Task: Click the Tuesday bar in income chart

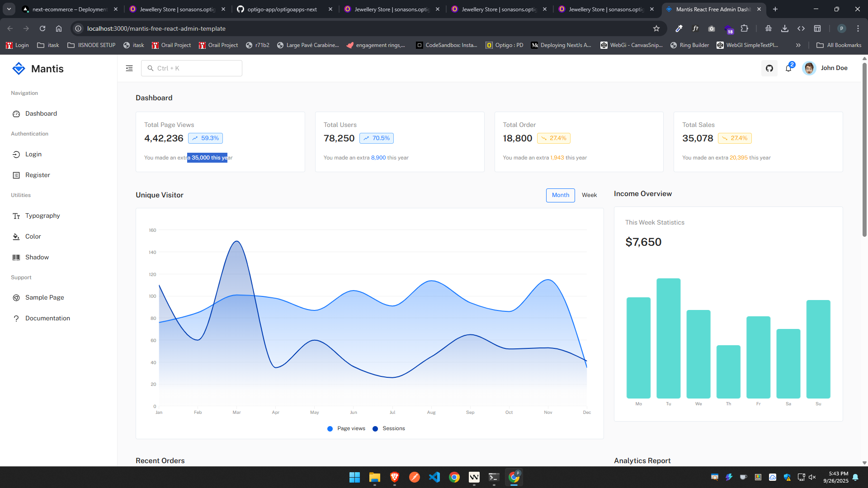Action: (668, 338)
